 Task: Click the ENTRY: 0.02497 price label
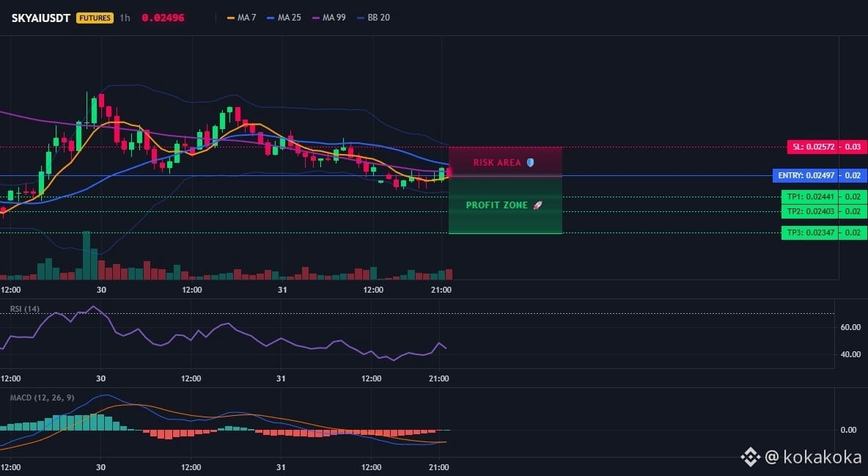pyautogui.click(x=806, y=176)
